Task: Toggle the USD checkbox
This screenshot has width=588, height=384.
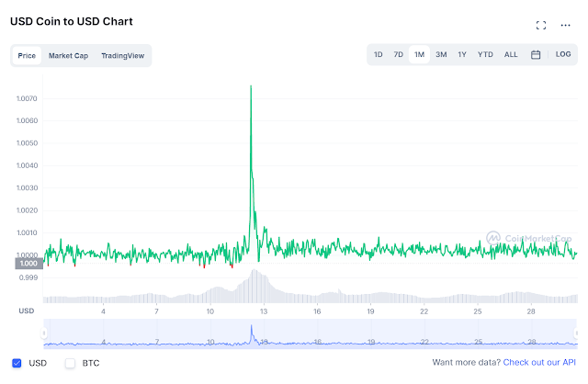Action: click(x=17, y=363)
